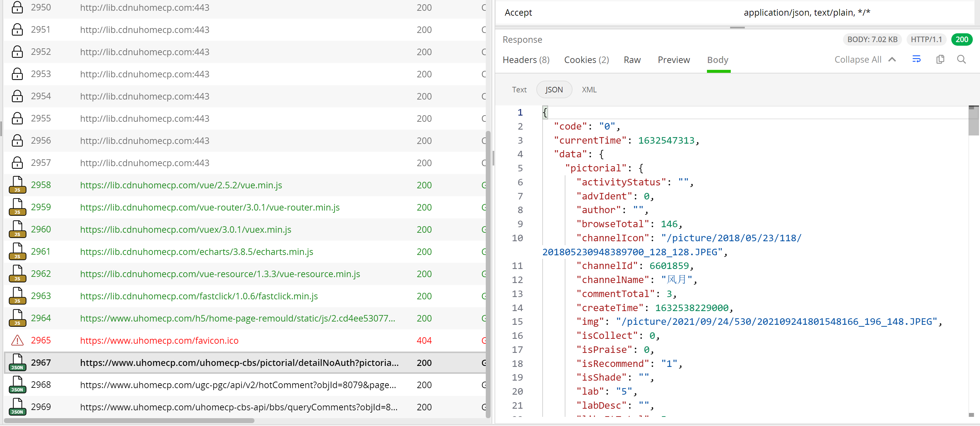Toggle word wrap in response body
The height and width of the screenshot is (426, 980).
[x=916, y=59]
